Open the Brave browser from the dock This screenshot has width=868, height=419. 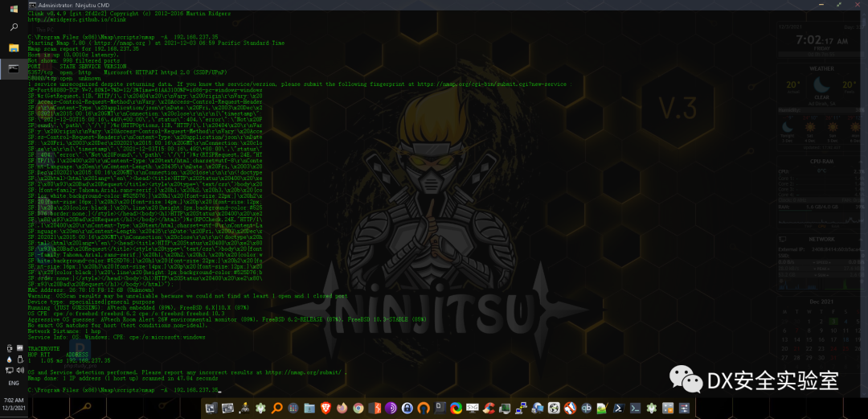pos(325,408)
